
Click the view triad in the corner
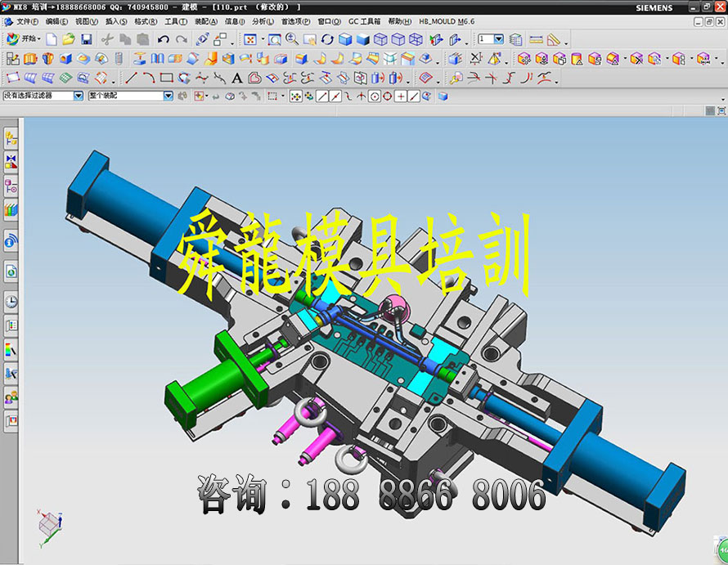[x=49, y=528]
